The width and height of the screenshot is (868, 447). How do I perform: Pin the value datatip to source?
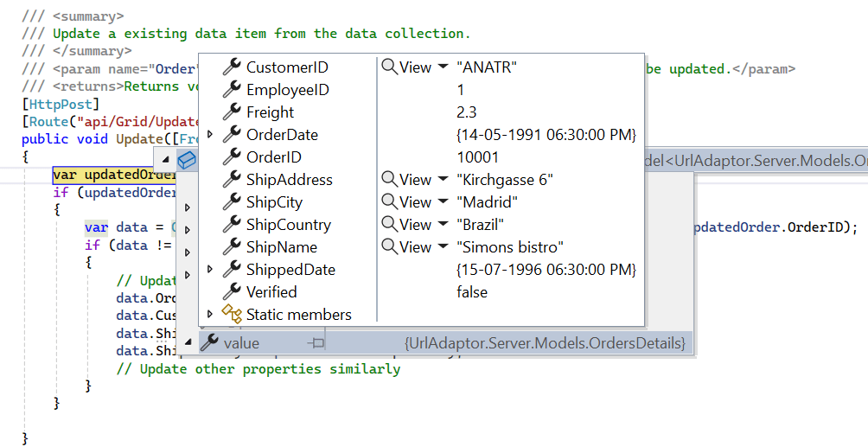[316, 343]
